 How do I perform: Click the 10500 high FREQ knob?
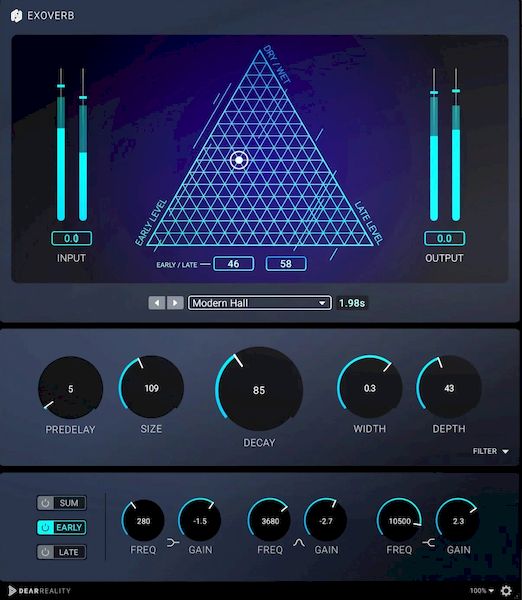click(x=400, y=521)
